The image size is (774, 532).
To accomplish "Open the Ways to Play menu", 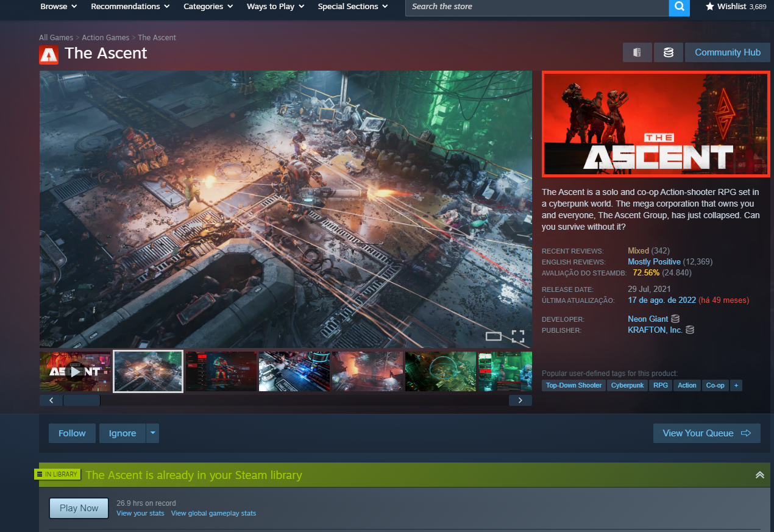I will (275, 6).
